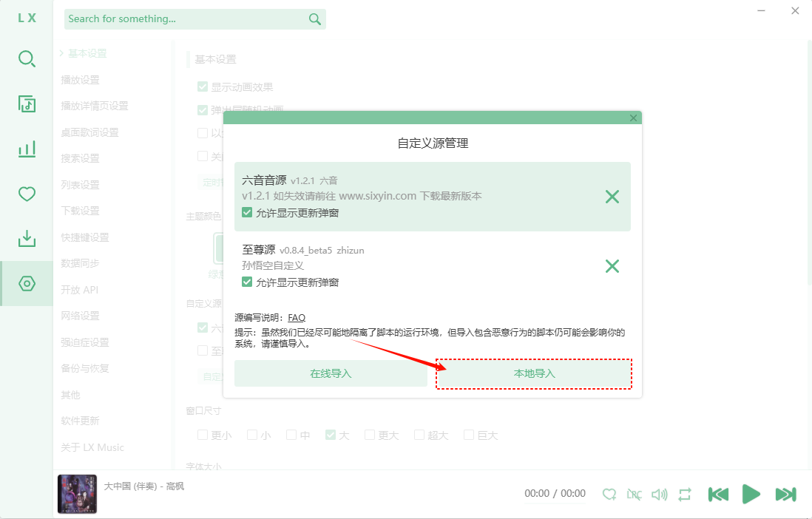Open the favorites heart icon in sidebar
The height and width of the screenshot is (519, 812).
(x=27, y=194)
